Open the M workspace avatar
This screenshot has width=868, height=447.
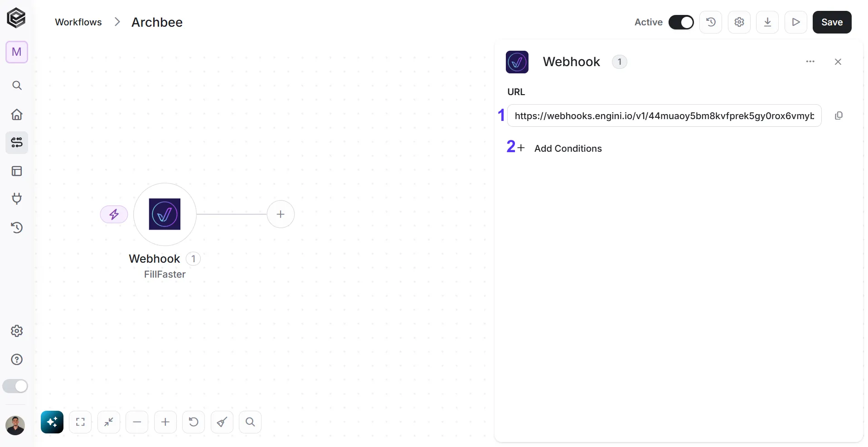click(x=17, y=52)
